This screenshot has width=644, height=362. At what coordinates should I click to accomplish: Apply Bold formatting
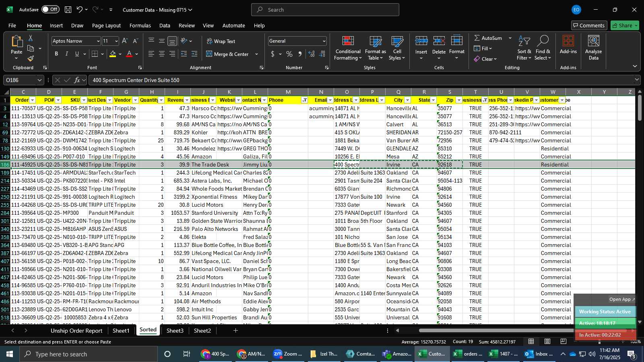point(56,54)
